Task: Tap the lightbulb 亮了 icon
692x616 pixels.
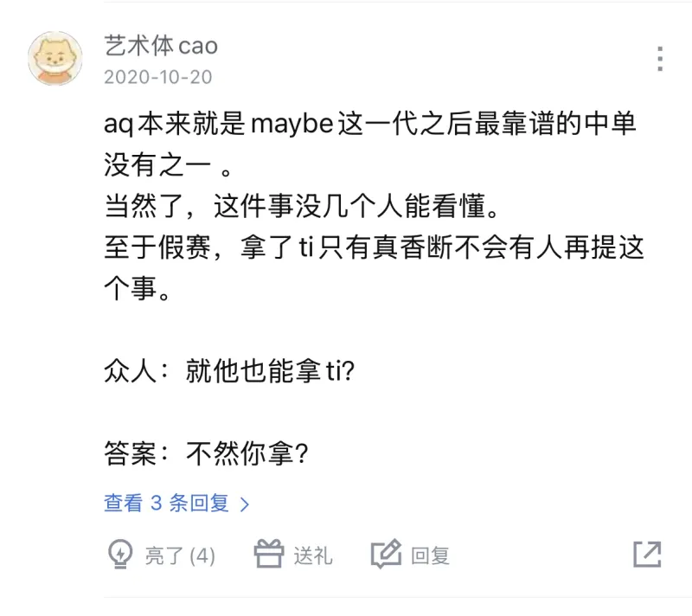Action: tap(120, 555)
